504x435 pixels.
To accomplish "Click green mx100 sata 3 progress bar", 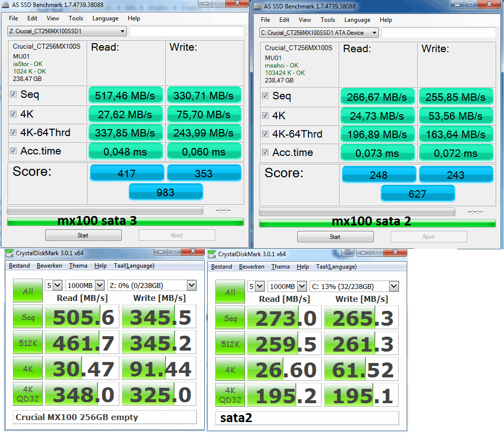I will tap(125, 221).
